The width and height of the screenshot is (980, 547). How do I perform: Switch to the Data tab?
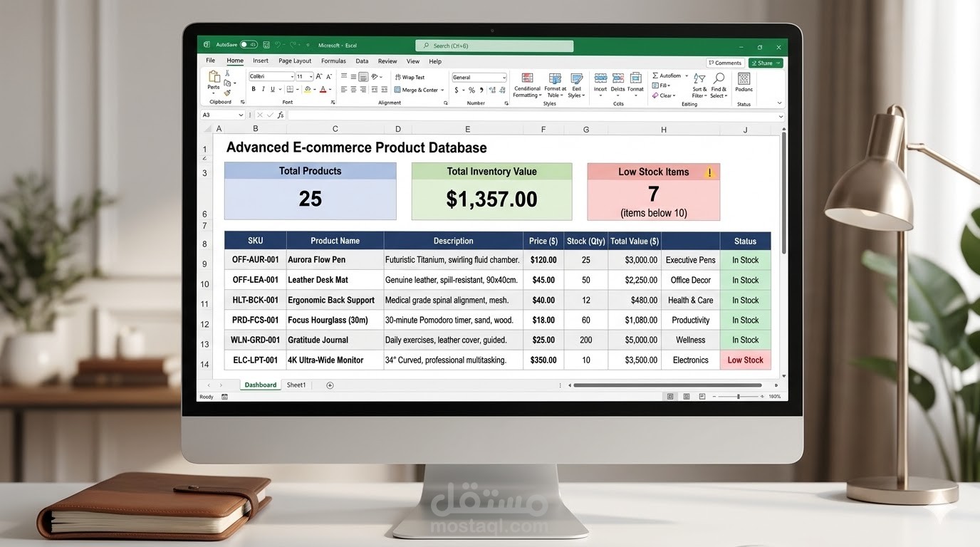[x=362, y=61]
